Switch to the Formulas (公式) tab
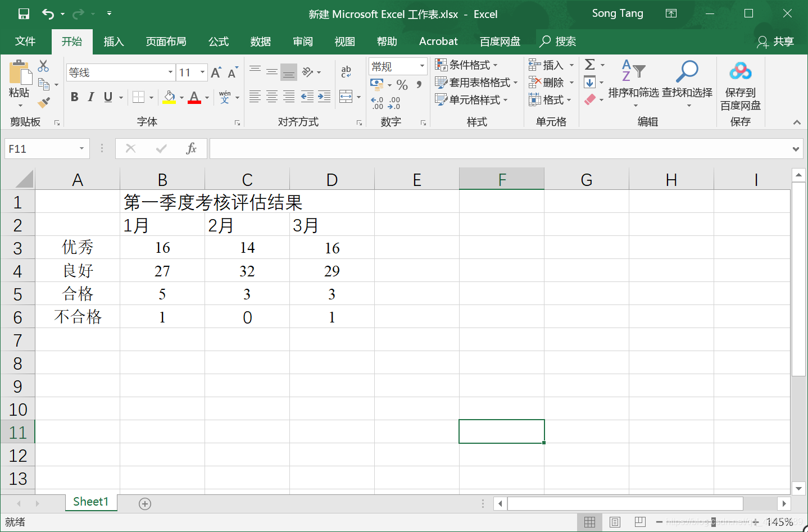Screen dimensions: 808x532 point(219,42)
